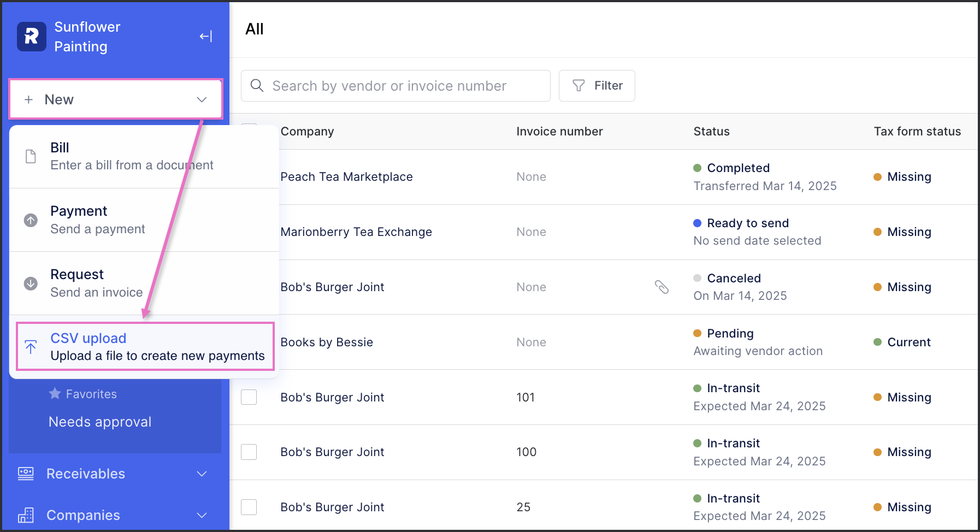
Task: Collapse the sidebar with the arrow icon
Action: tap(205, 37)
